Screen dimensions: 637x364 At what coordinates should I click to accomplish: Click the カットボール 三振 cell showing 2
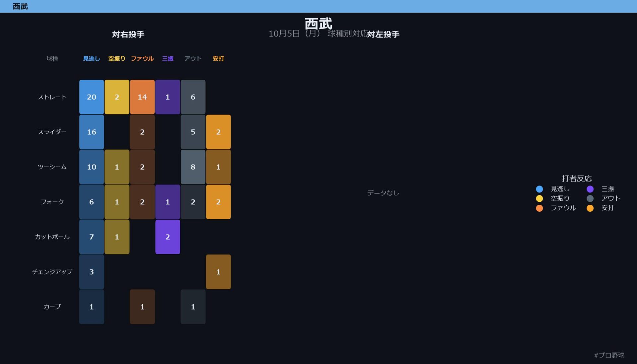[x=168, y=237]
